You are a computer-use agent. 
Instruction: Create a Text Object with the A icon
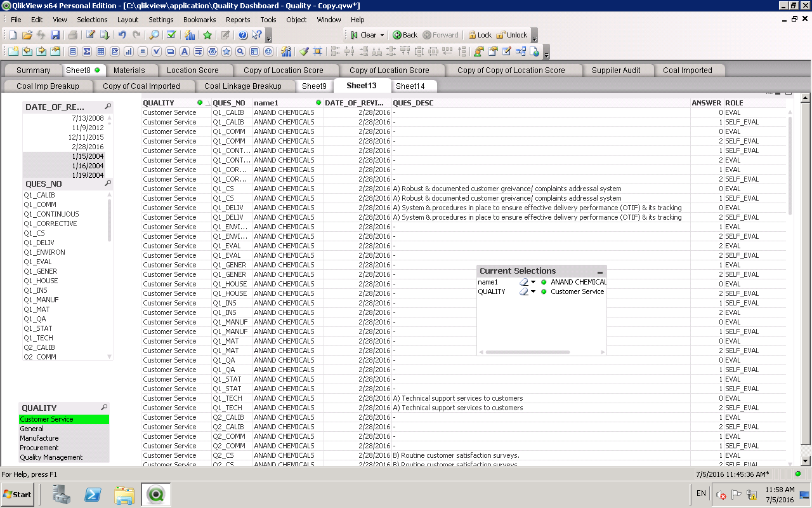coord(184,51)
